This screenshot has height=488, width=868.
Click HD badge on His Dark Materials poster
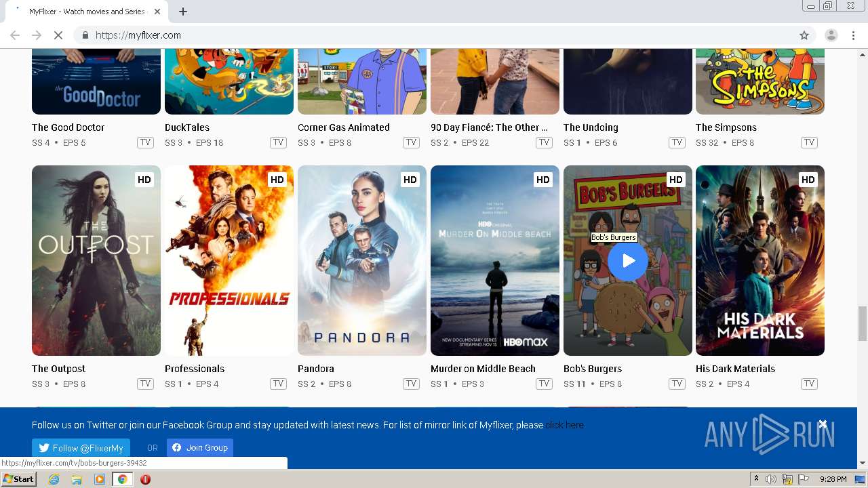coord(808,180)
